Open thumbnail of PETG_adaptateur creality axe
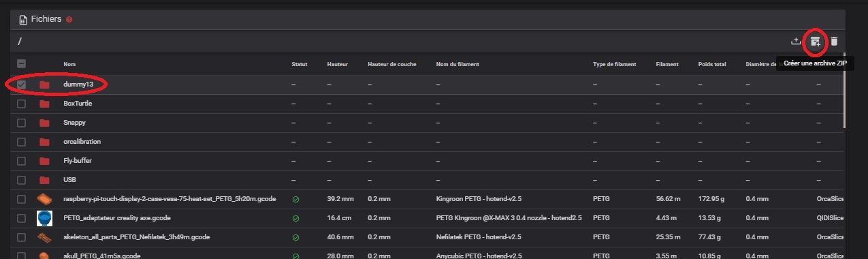Screen dimensions: 868x259 click(45, 218)
